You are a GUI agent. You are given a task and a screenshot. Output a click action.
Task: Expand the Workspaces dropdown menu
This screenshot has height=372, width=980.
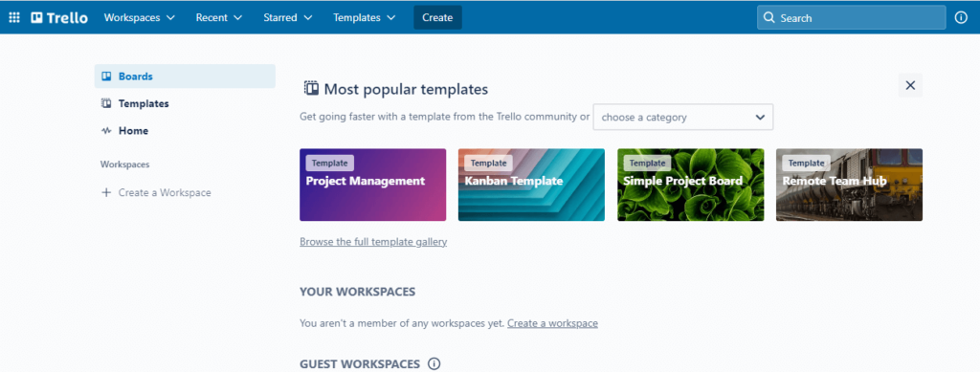click(x=140, y=17)
